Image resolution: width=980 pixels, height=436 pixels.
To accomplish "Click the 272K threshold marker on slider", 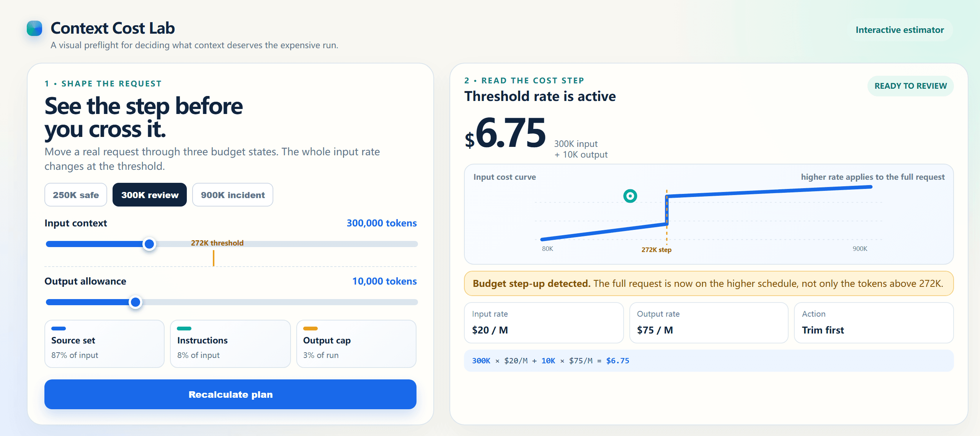I will [x=214, y=258].
